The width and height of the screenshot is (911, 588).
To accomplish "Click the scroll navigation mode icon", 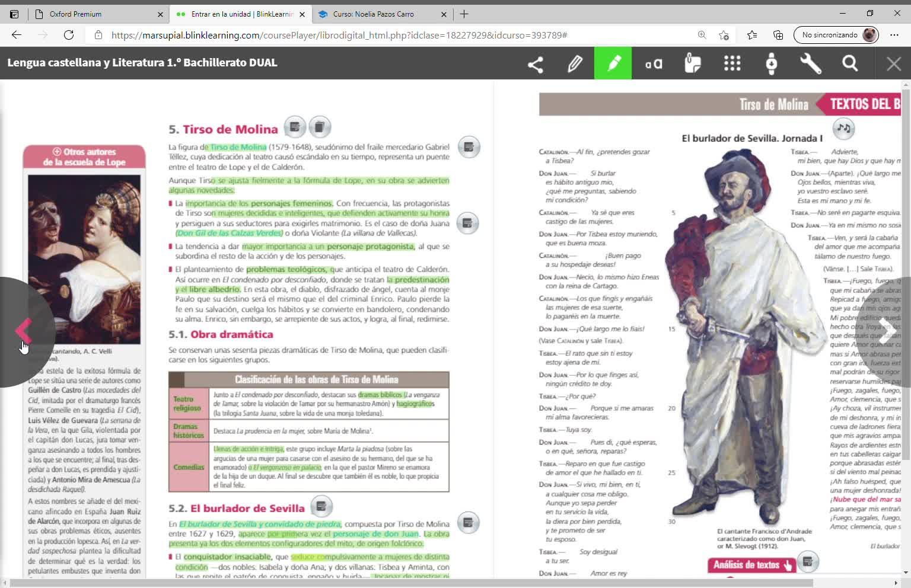I will [771, 63].
